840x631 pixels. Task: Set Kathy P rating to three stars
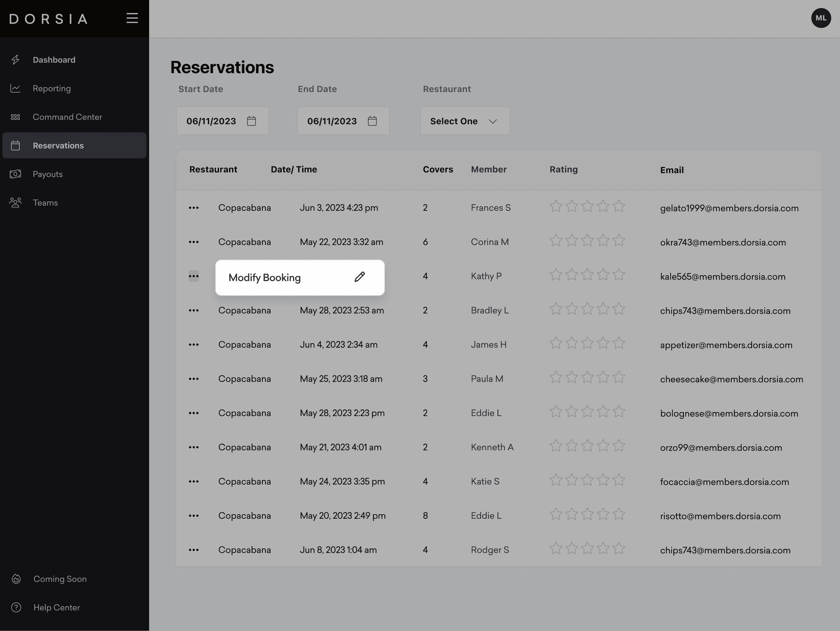point(587,275)
